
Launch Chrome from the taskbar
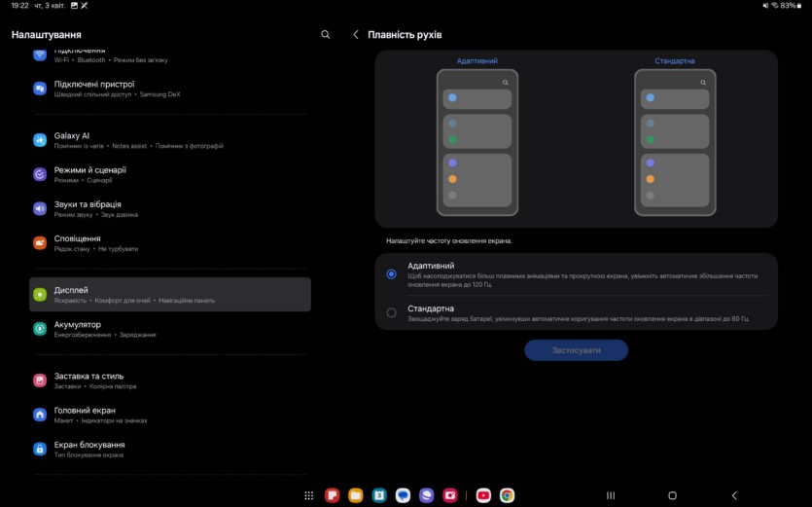pos(507,495)
